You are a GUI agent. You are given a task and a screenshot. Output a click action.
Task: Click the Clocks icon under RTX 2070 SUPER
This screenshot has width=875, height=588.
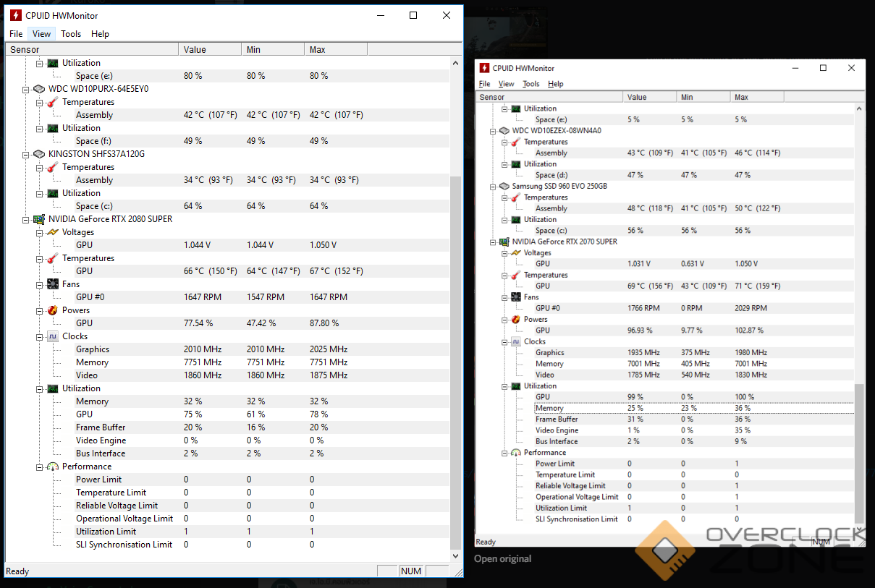click(515, 341)
